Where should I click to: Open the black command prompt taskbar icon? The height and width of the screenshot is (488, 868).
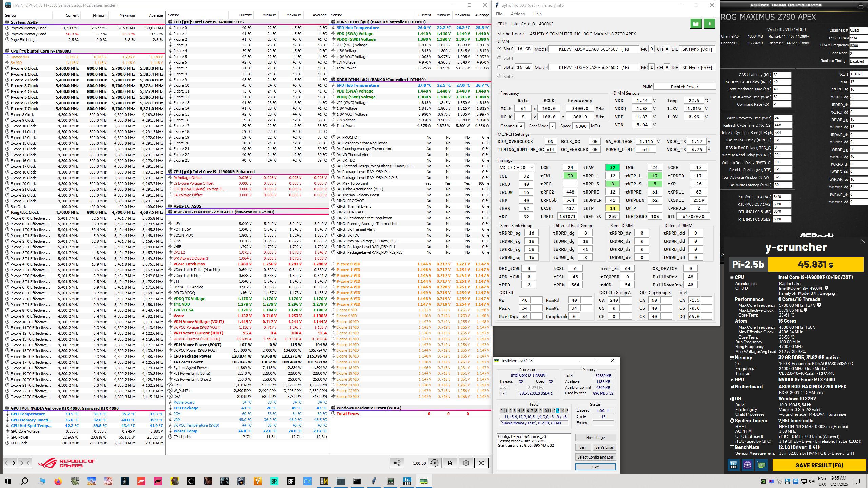pos(357,481)
